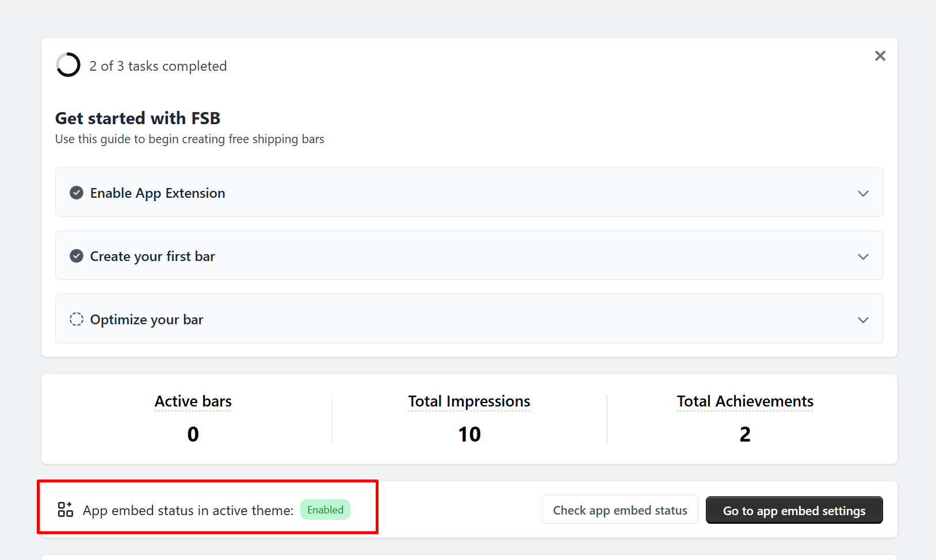The image size is (936, 560).
Task: Click the Total Impressions label
Action: [x=469, y=401]
